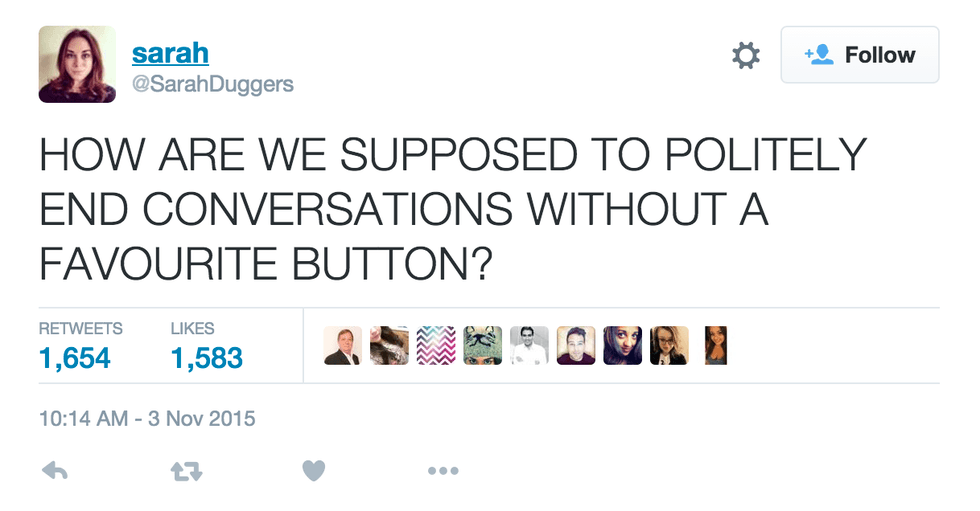The height and width of the screenshot is (511, 980).
Task: Click the tweet author's profile photo
Action: [77, 64]
